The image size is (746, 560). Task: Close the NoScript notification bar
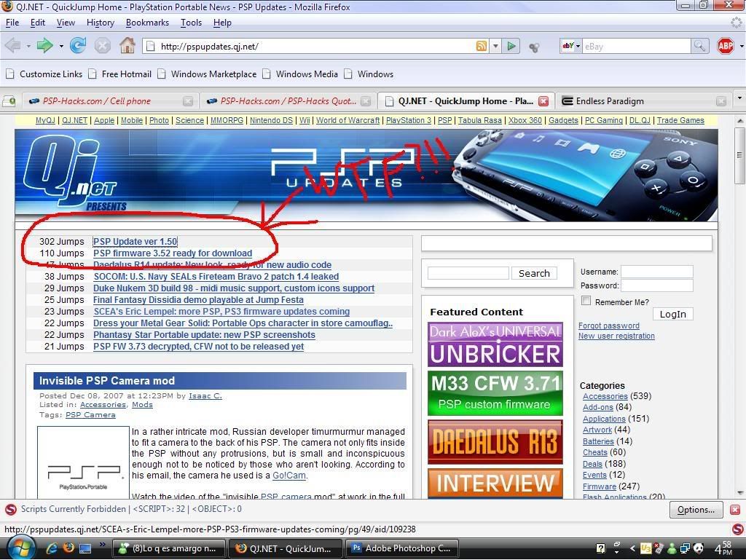pyautogui.click(x=735, y=510)
